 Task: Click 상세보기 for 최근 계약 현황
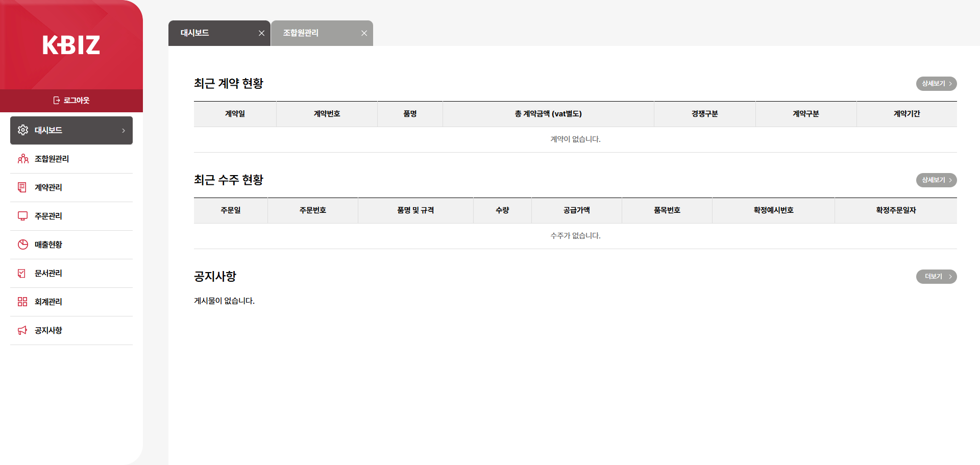coord(936,84)
